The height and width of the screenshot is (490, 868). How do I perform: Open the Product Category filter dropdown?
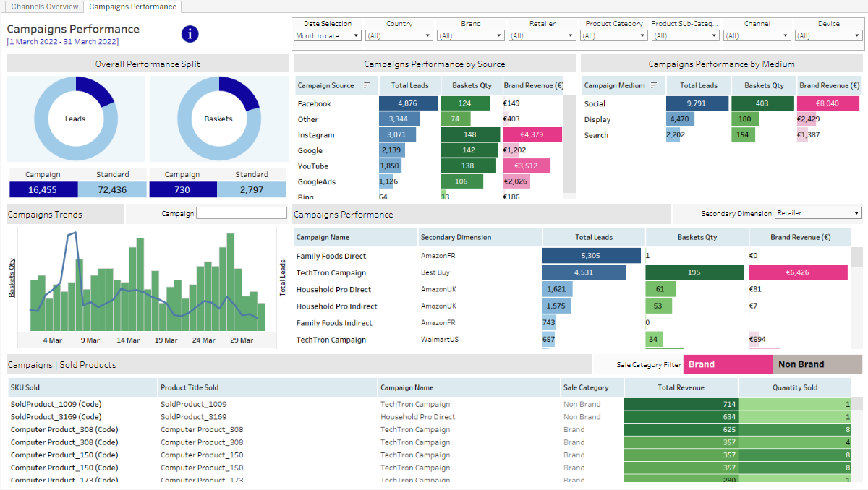(x=614, y=35)
